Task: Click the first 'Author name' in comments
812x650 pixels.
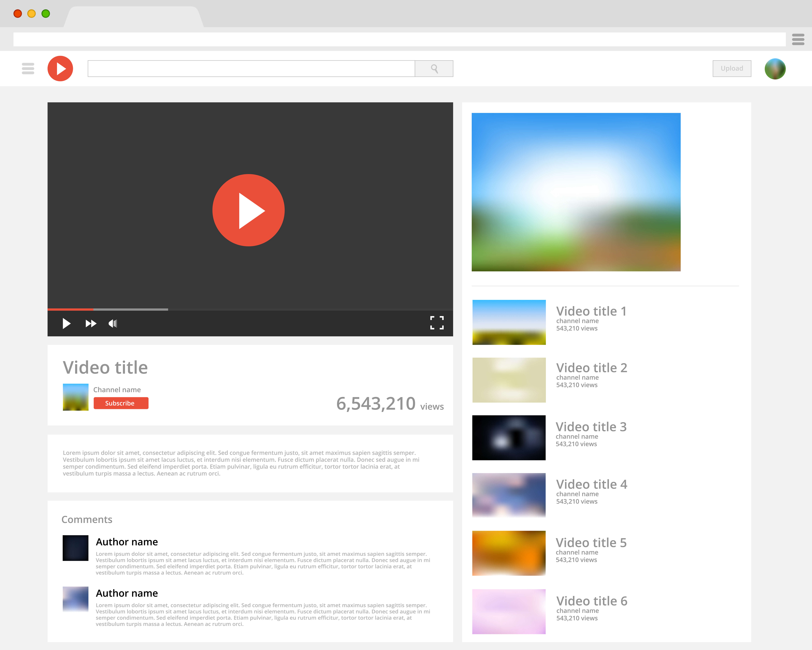Action: 127,542
